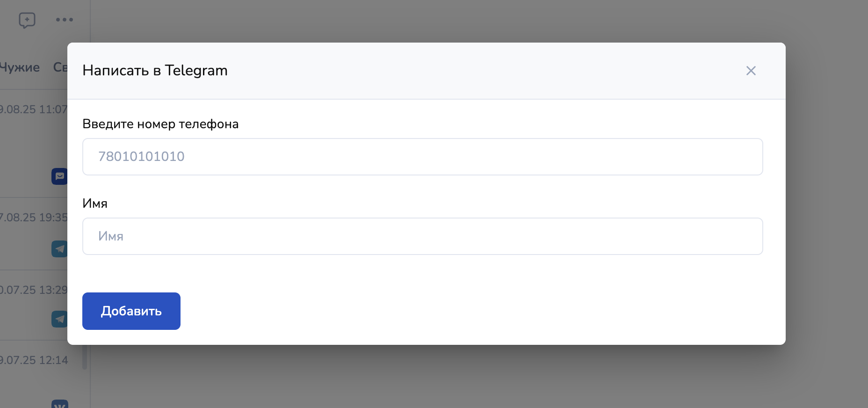Switch to the Чужие tab
868x408 pixels.
pos(20,67)
